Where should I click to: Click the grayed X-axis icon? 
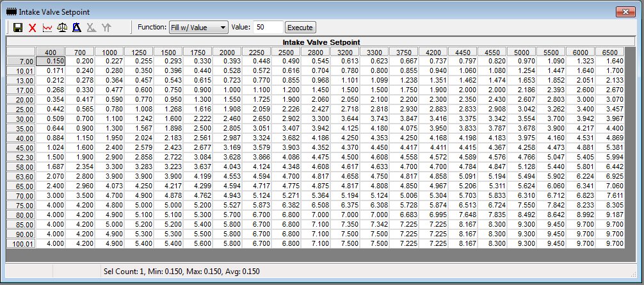[x=92, y=28]
